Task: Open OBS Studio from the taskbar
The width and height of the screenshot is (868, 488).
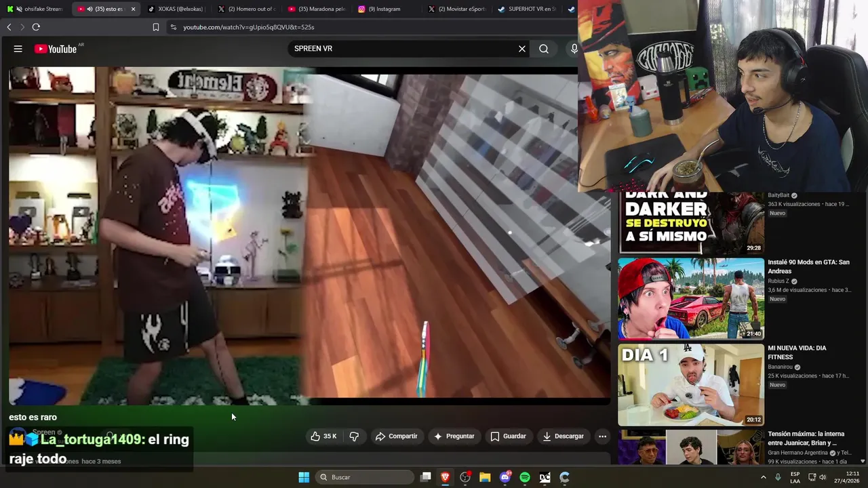Action: (x=465, y=477)
